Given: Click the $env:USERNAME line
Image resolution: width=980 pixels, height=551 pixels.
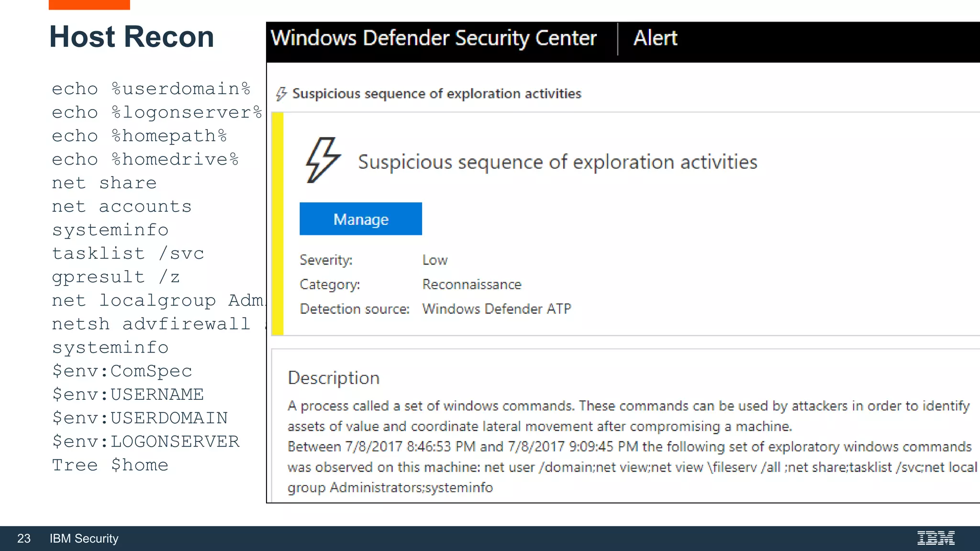Looking at the screenshot, I should point(128,395).
